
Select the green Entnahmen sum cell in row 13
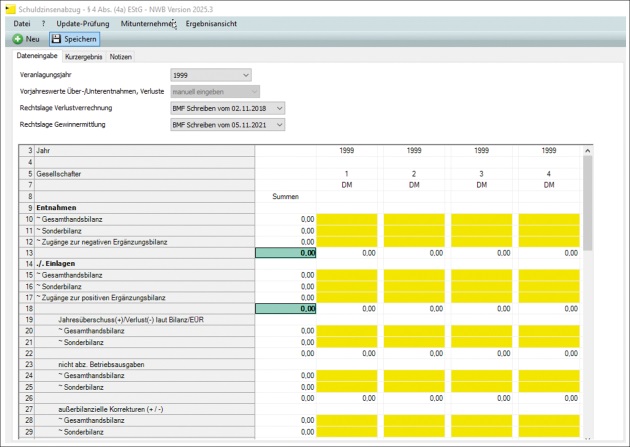click(286, 253)
